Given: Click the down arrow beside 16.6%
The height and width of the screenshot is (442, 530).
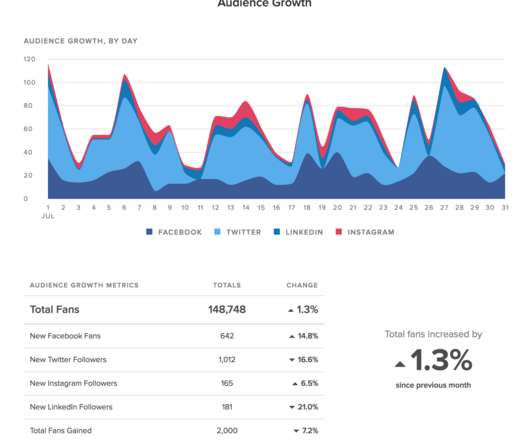Looking at the screenshot, I should (292, 360).
